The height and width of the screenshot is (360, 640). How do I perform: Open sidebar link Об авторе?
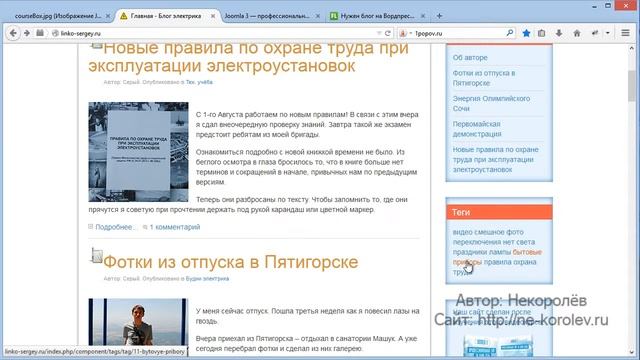click(470, 58)
